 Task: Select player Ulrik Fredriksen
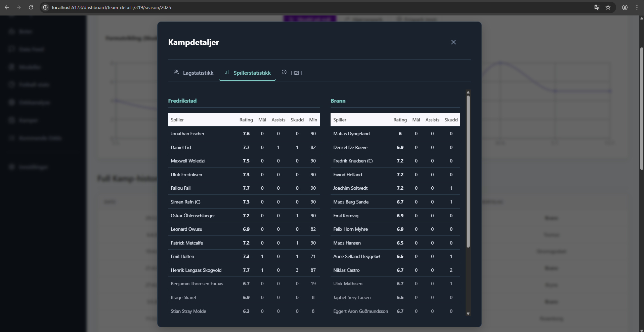[x=186, y=175]
